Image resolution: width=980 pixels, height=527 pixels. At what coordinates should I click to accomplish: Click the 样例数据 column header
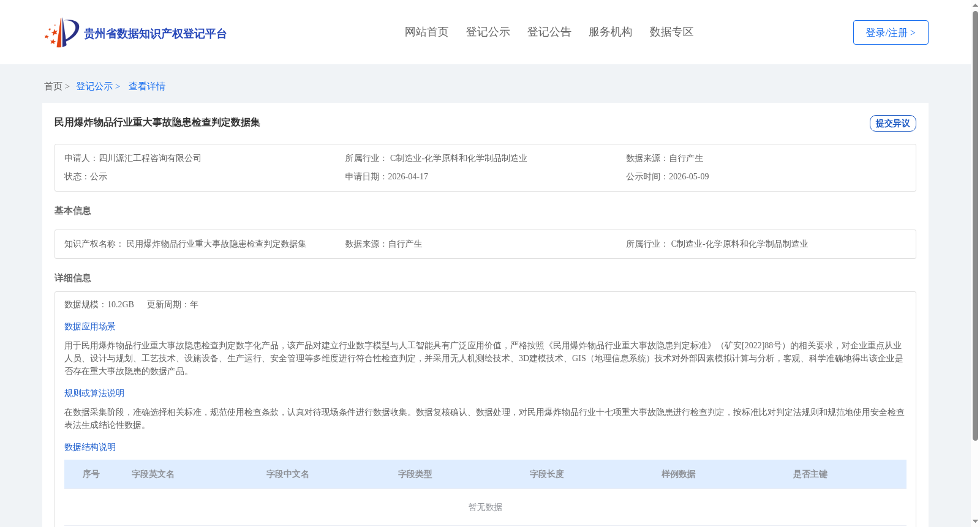pos(679,474)
